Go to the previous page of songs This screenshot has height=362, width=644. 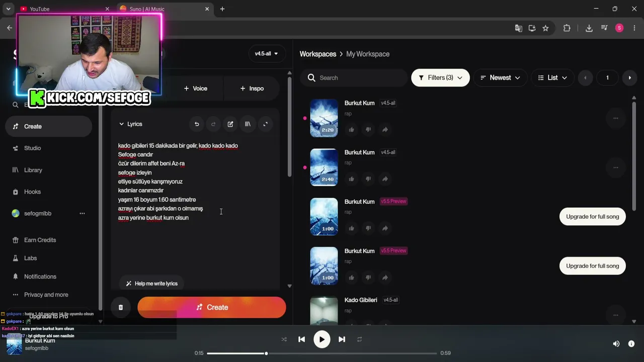coord(585,78)
